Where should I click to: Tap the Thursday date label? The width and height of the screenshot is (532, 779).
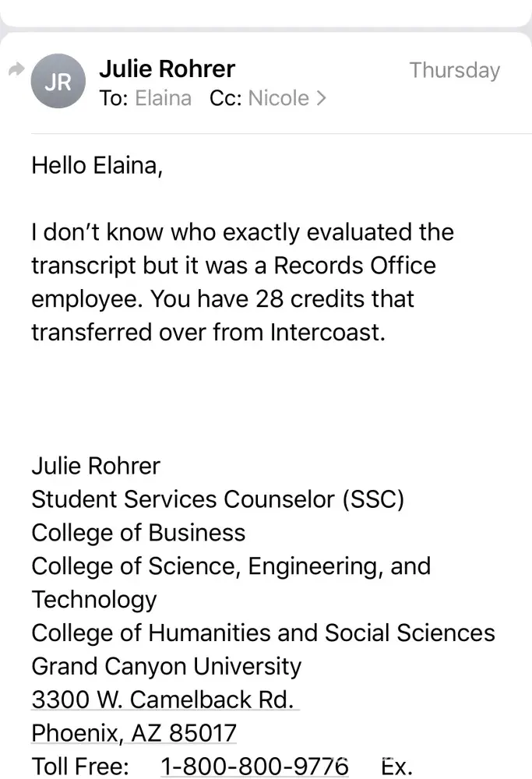[454, 70]
